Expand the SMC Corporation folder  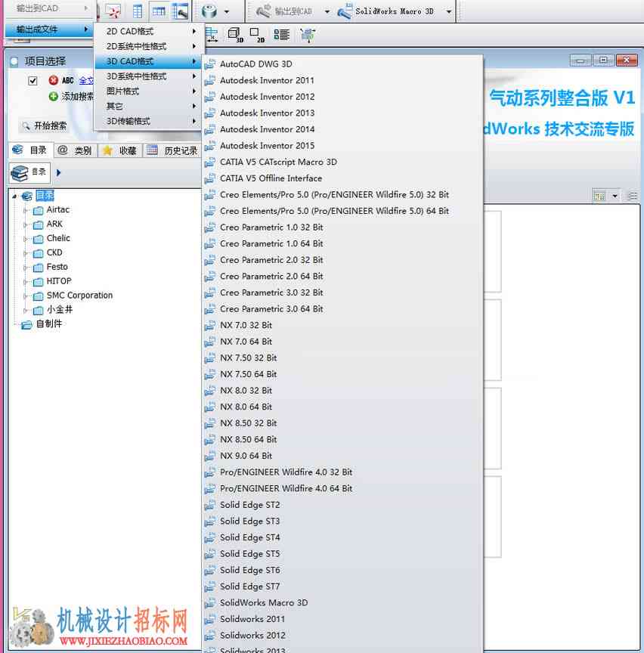coord(25,296)
